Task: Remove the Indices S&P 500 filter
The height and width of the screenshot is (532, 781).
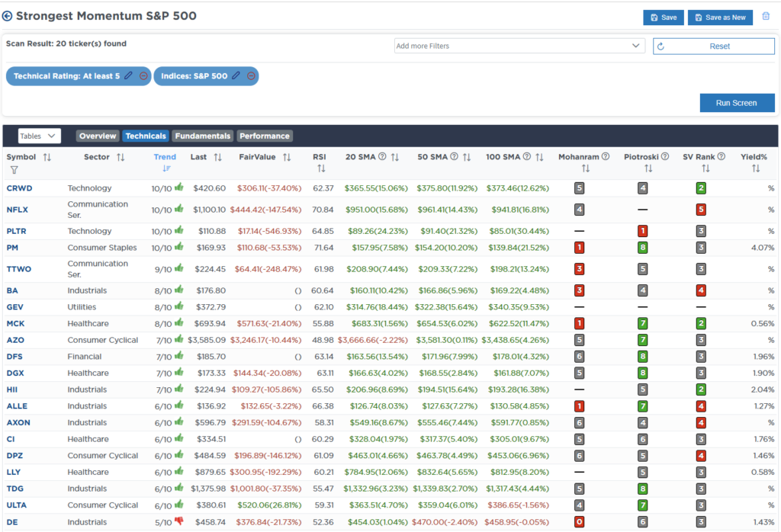Action: (251, 76)
